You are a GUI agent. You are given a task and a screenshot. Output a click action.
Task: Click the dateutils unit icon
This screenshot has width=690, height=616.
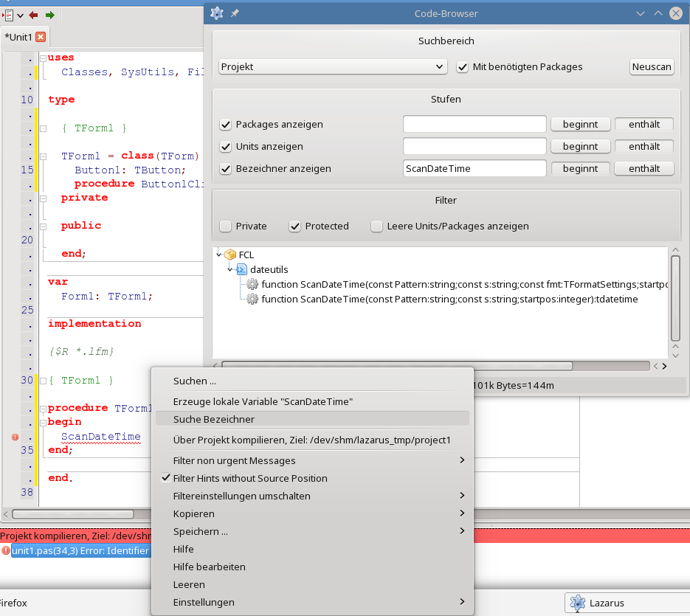(241, 270)
